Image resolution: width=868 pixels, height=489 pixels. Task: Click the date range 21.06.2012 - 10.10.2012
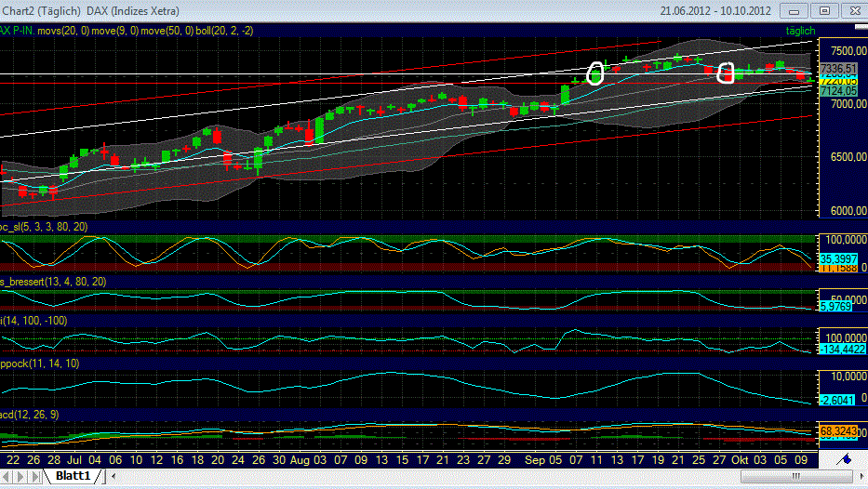coord(715,10)
